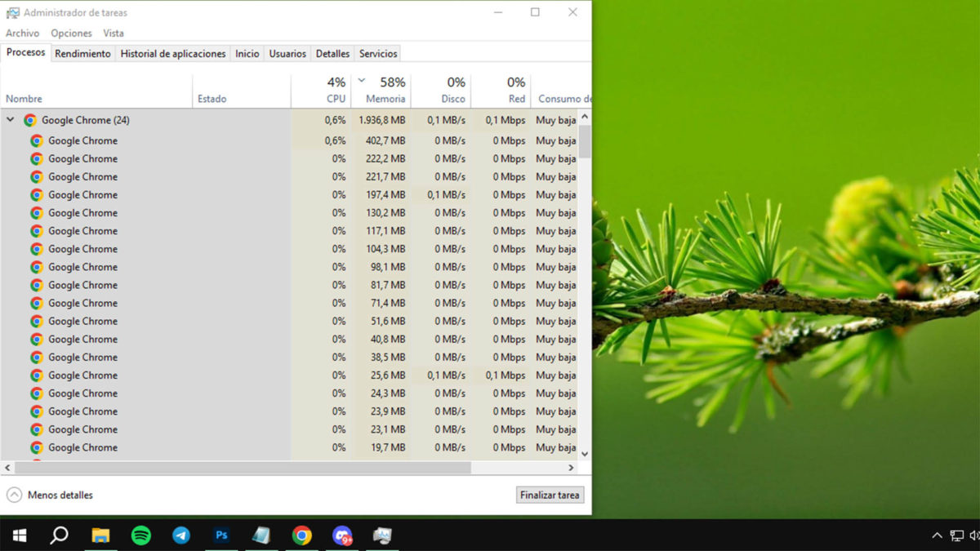
Task: Open Discord from the taskbar
Action: 342,535
